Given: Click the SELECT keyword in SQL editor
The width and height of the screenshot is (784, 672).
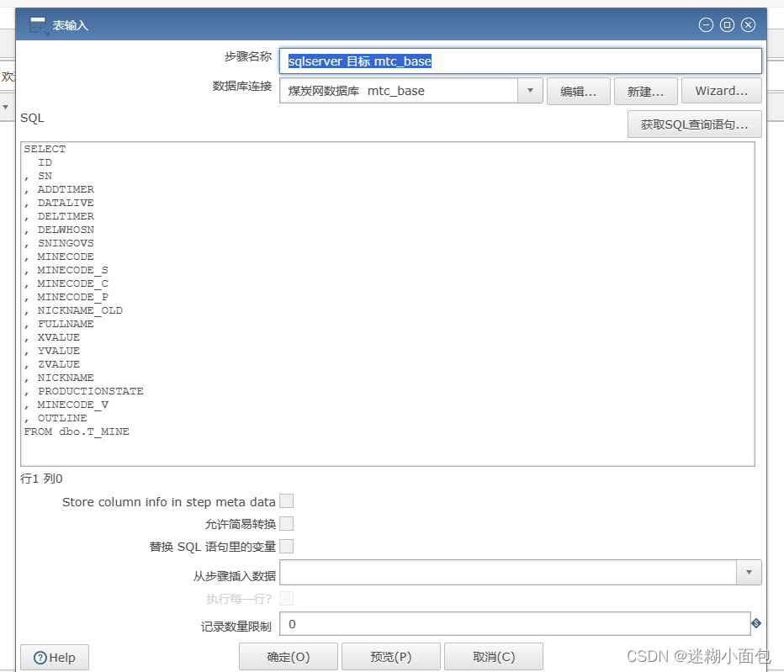Looking at the screenshot, I should click(45, 149).
